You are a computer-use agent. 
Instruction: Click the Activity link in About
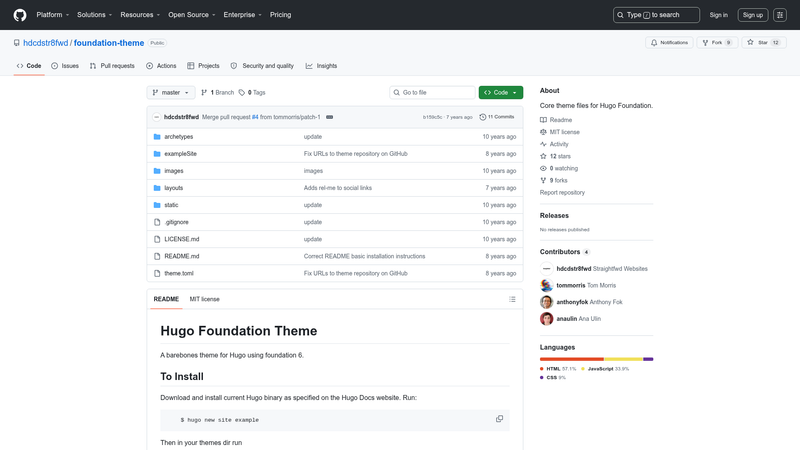(559, 144)
